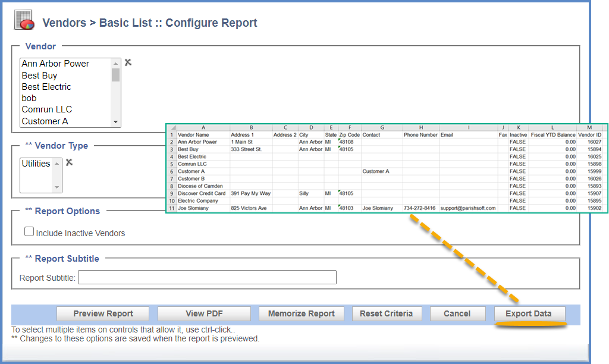The image size is (609, 364).
Task: Click the Memorize Report button
Action: [x=301, y=313]
